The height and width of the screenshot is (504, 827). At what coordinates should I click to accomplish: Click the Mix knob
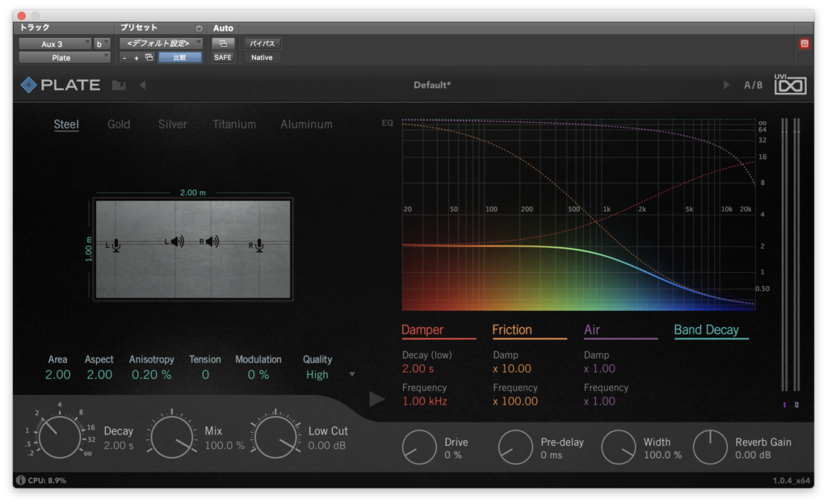171,437
